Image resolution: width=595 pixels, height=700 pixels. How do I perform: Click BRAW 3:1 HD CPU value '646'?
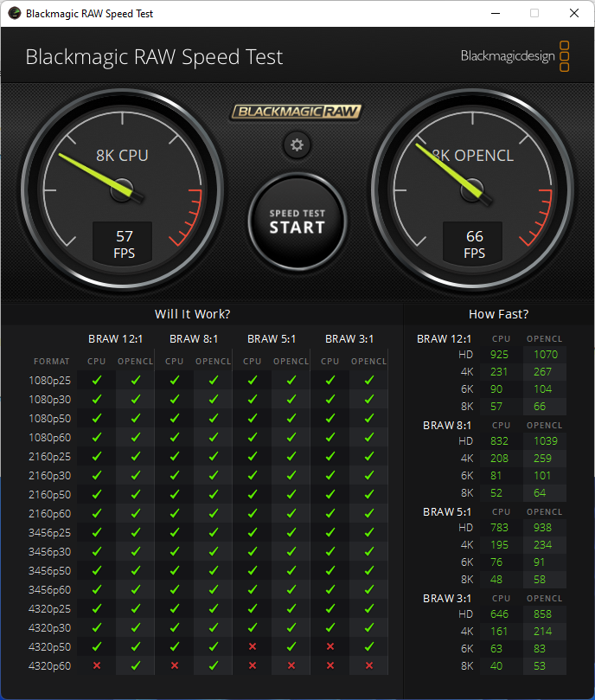point(499,614)
